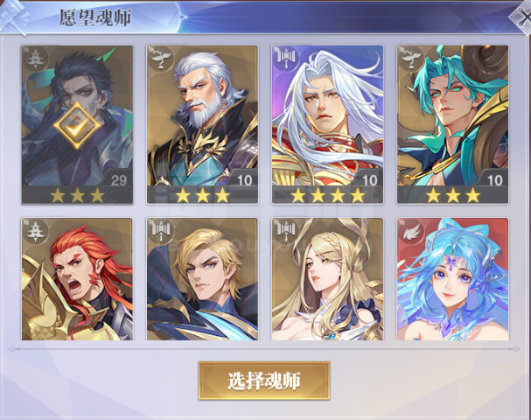Click the tree class icon on dark-haired card
Viewport: 531px width, 420px height.
(34, 59)
